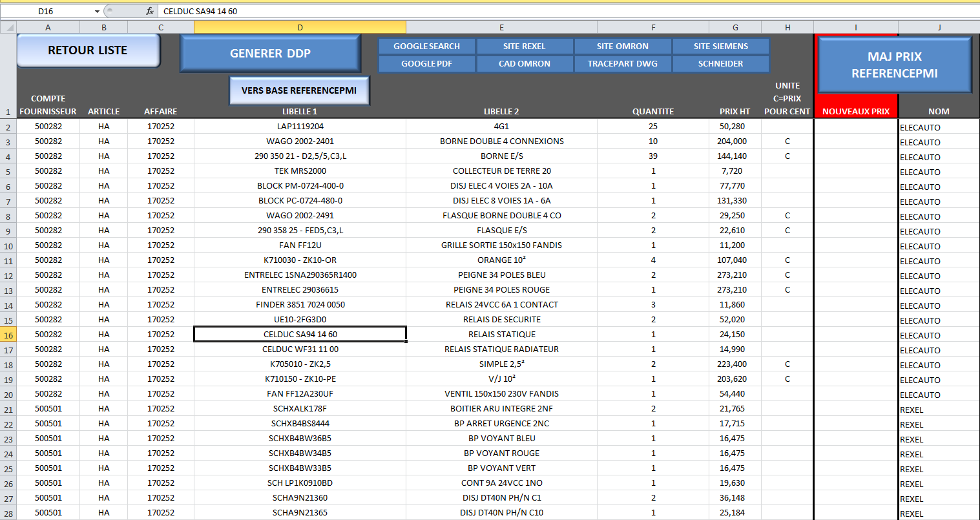Select the row 16 header
Viewport: 980px width, 520px height.
pyautogui.click(x=8, y=335)
